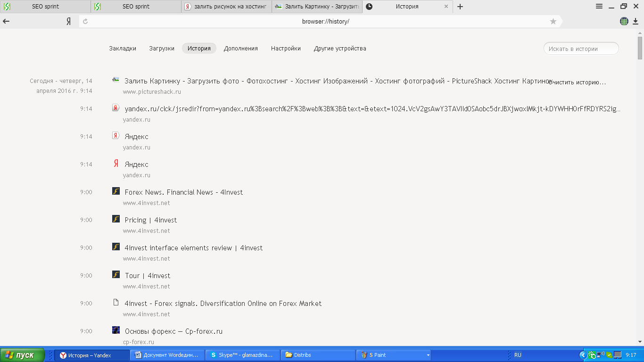Open the Настройки section
The height and width of the screenshot is (362, 644).
coord(286,49)
